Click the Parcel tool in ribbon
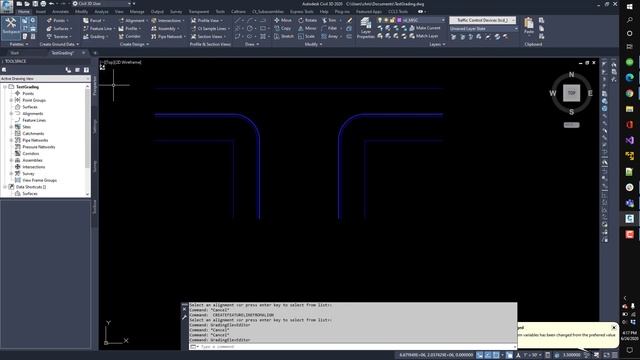Viewport: 640px width, 360px height. pos(93,20)
